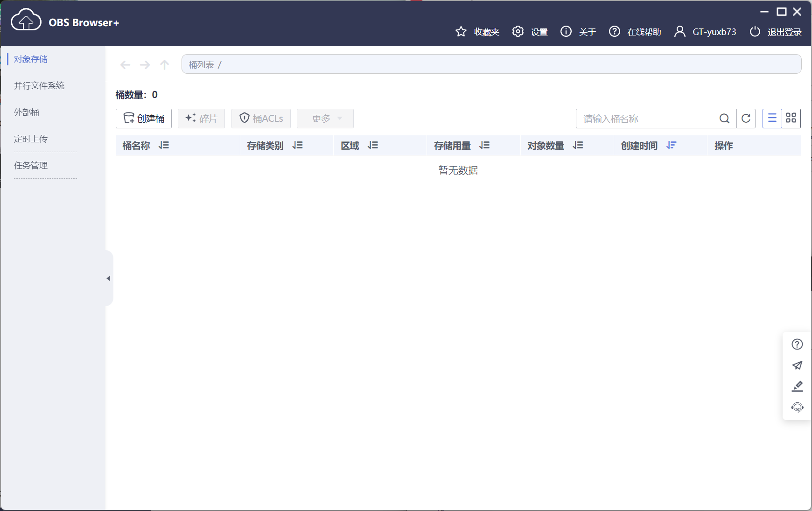The height and width of the screenshot is (511, 812).
Task: Sort by object count (对象数量) icon
Action: coord(578,146)
